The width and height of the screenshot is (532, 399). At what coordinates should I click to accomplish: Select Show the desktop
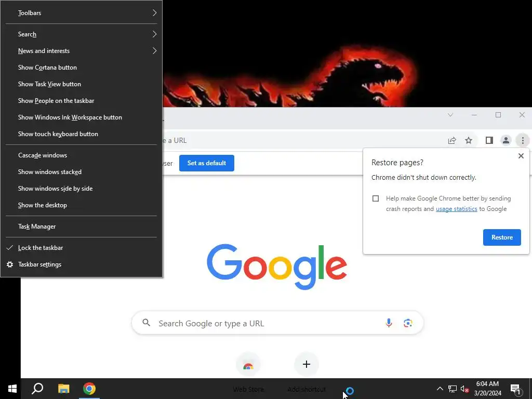coord(82,205)
